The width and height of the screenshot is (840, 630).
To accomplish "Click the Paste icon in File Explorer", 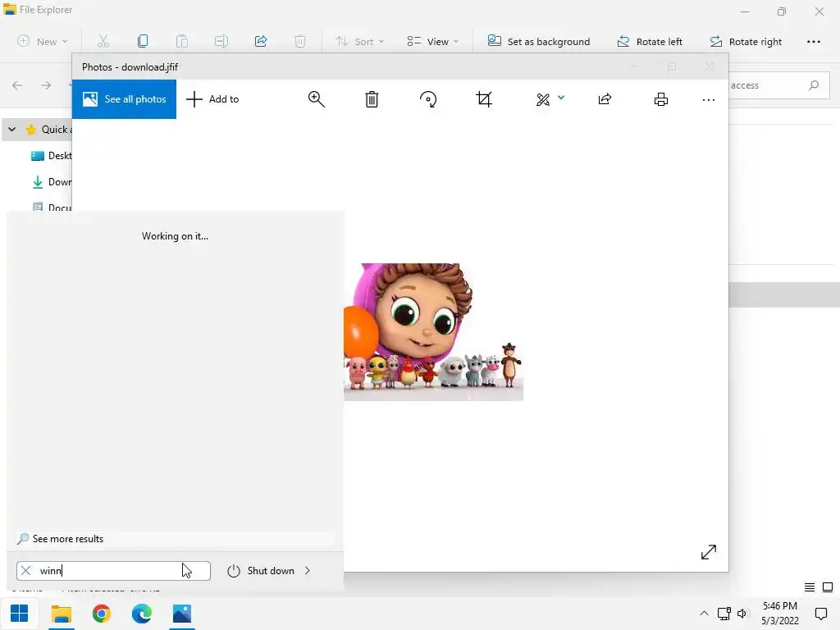I will tap(181, 41).
